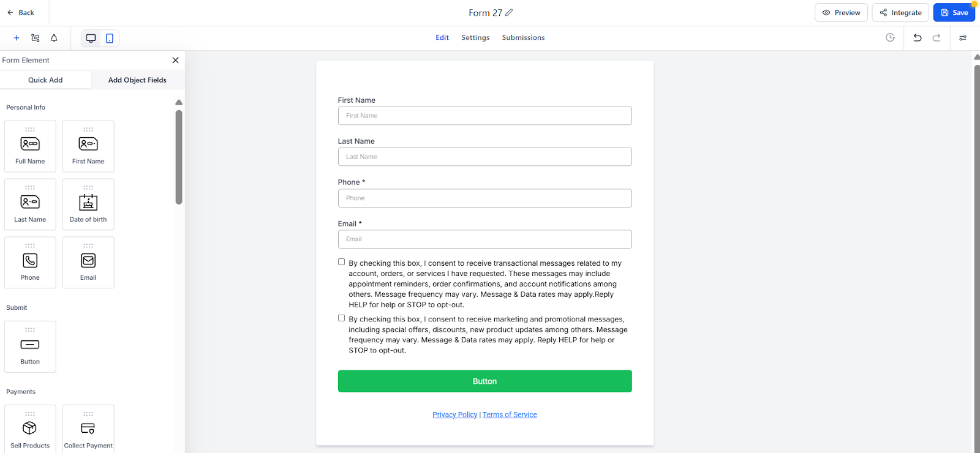The image size is (980, 453).
Task: Click the plus add element icon
Action: point(17,38)
